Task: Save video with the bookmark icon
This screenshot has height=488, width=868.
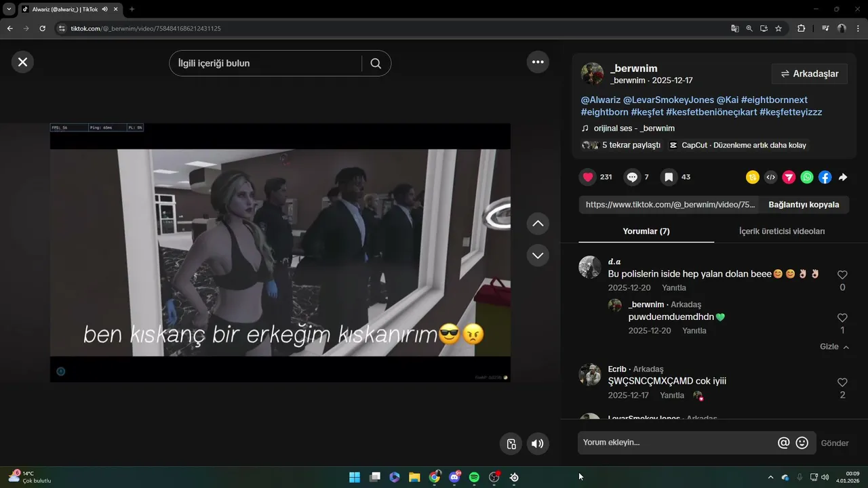Action: (x=669, y=177)
